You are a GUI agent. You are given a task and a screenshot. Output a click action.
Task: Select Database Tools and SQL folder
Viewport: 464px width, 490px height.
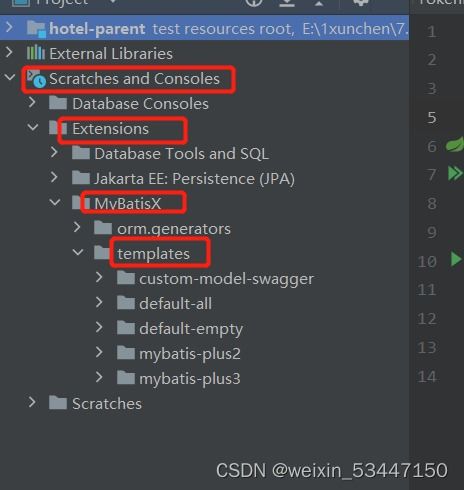pos(181,154)
